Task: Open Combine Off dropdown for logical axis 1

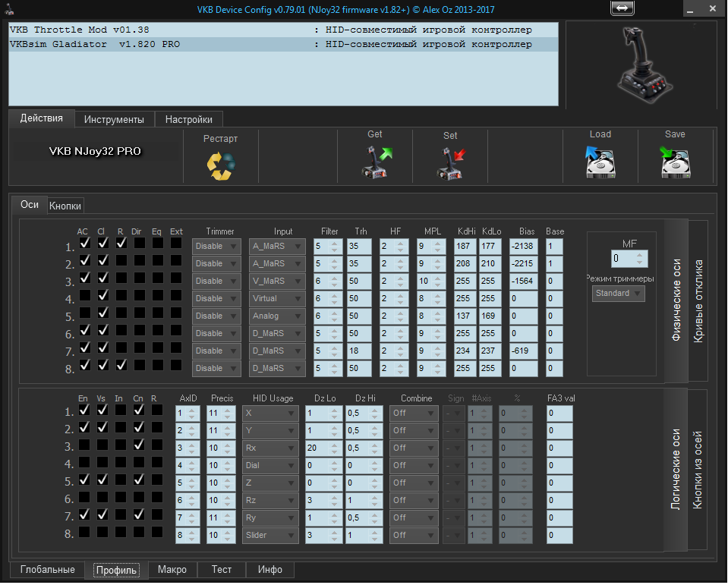Action: (414, 414)
